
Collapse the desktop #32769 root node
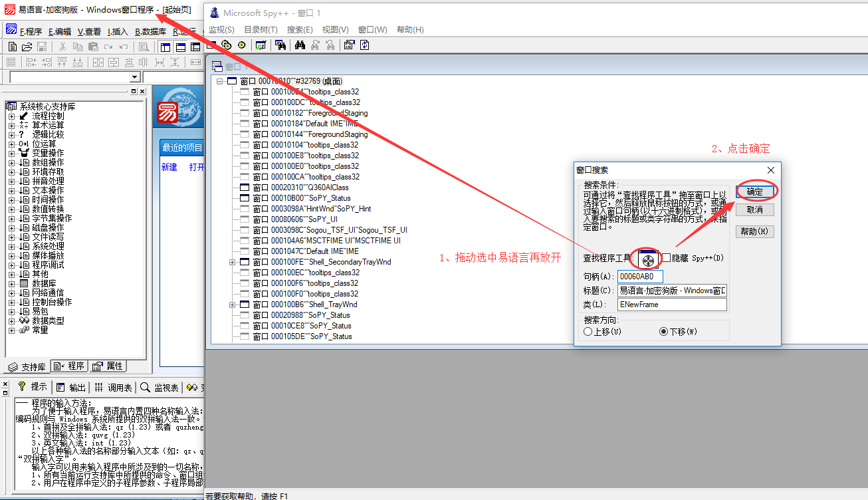[220, 81]
